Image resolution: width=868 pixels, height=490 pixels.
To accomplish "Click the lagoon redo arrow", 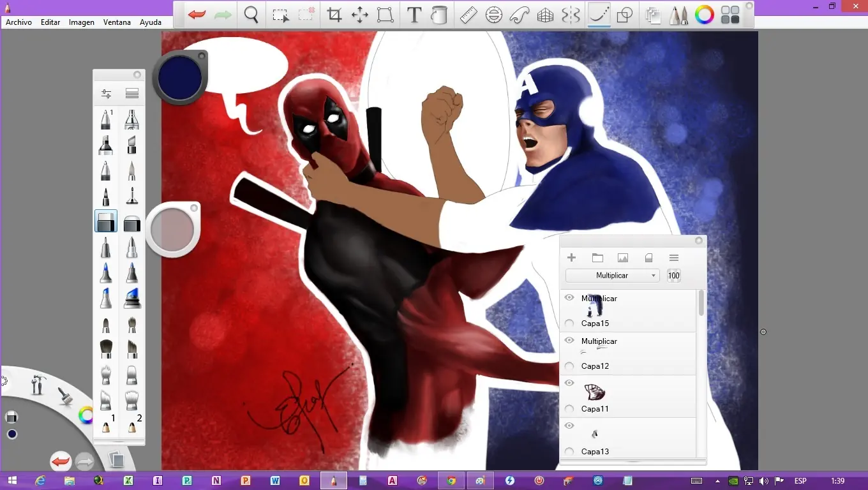I will pyautogui.click(x=84, y=461).
